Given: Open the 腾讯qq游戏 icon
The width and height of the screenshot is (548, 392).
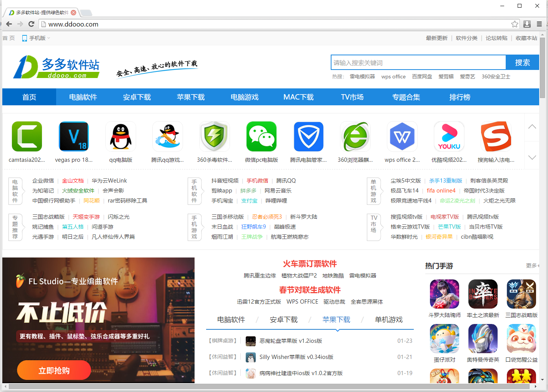Looking at the screenshot, I should [x=168, y=136].
